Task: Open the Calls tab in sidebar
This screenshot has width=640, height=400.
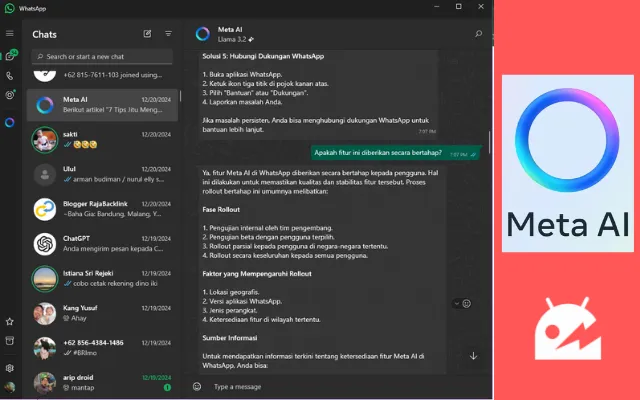Action: [10, 76]
